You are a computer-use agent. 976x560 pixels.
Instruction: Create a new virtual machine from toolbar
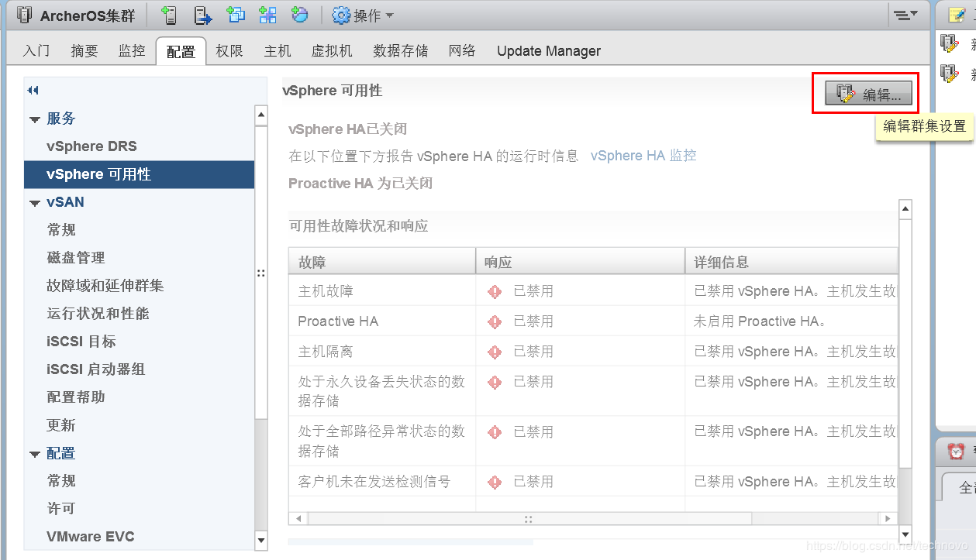coord(235,14)
